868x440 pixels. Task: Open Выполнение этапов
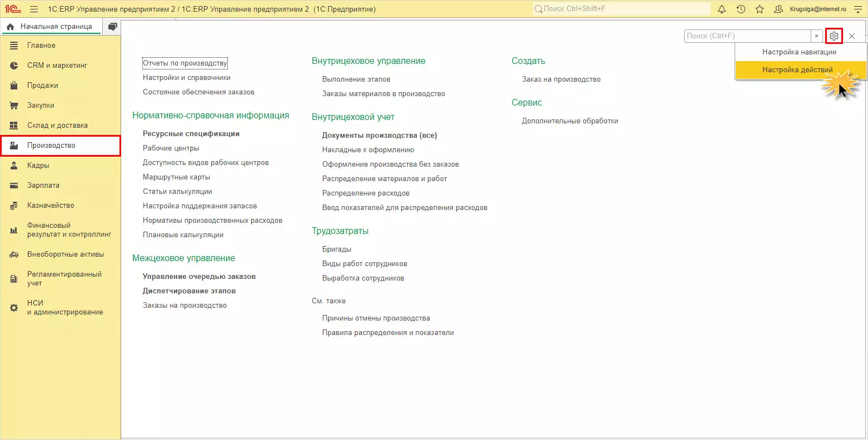tap(356, 79)
